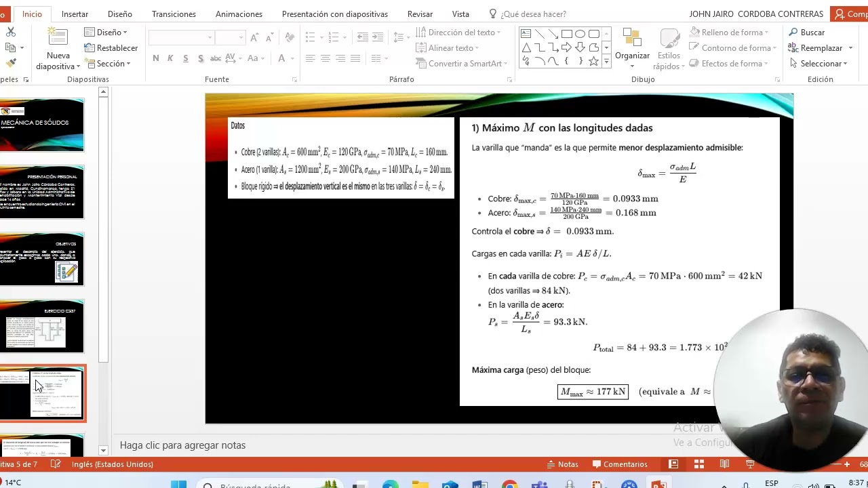Select the isosceles triangle shape
The image size is (868, 488).
coord(526,47)
